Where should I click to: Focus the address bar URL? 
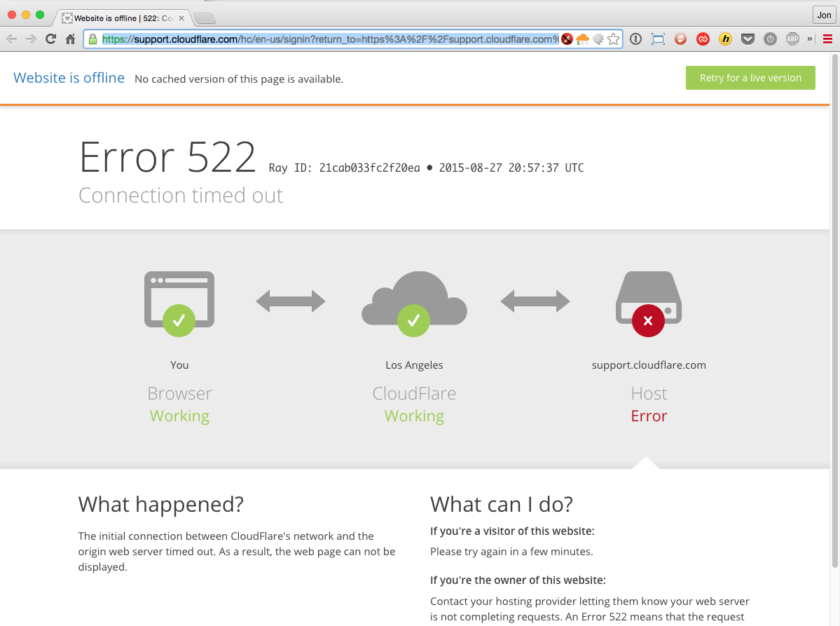tap(331, 39)
